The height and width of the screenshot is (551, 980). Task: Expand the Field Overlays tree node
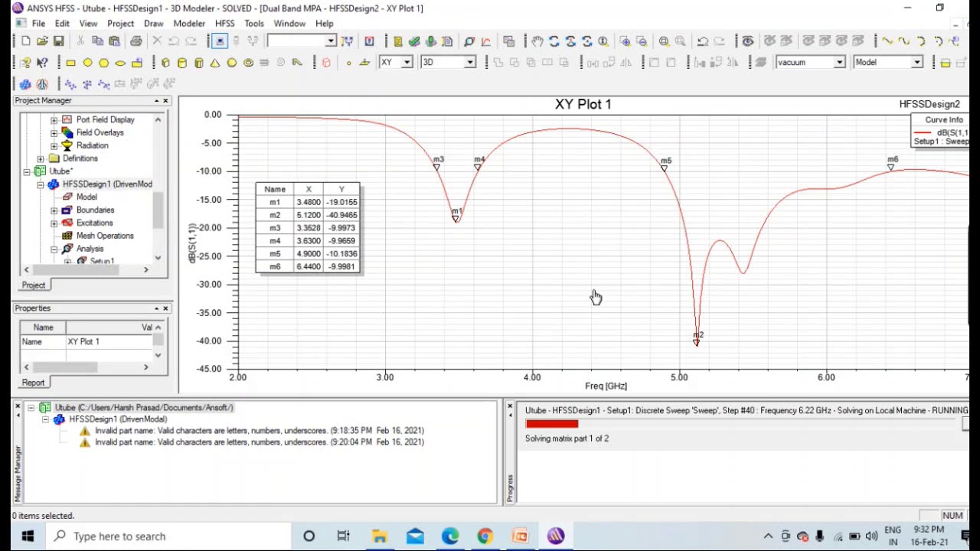[54, 133]
